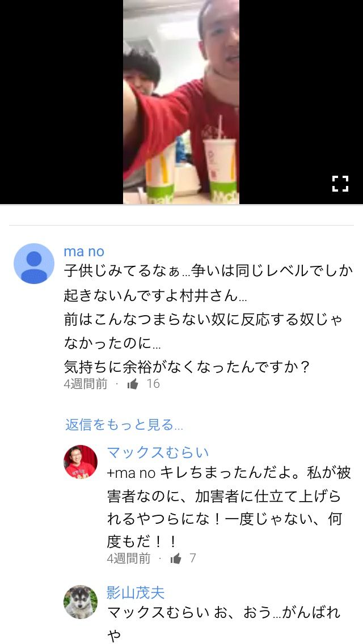363x644 pixels.
Task: Tap the 16 like count
Action: (x=153, y=384)
